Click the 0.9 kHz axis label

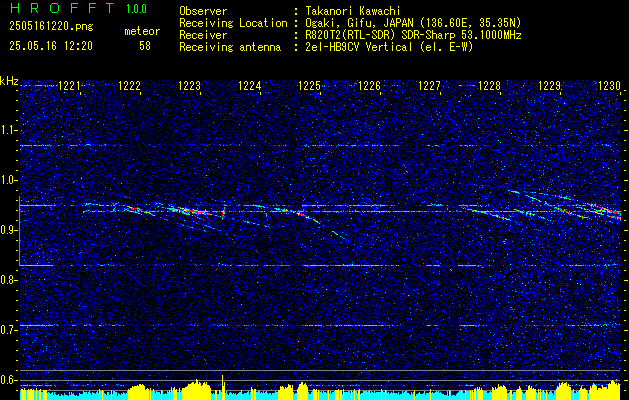coord(9,230)
